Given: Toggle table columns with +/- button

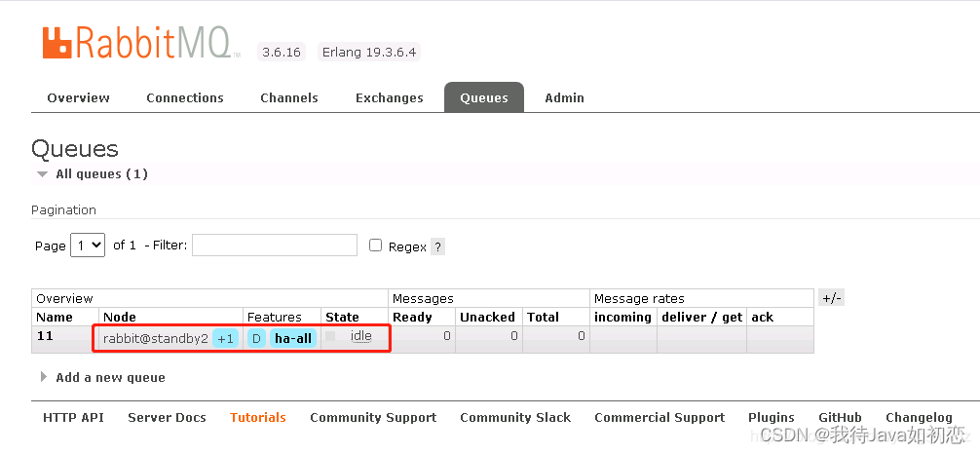Looking at the screenshot, I should pyautogui.click(x=832, y=298).
